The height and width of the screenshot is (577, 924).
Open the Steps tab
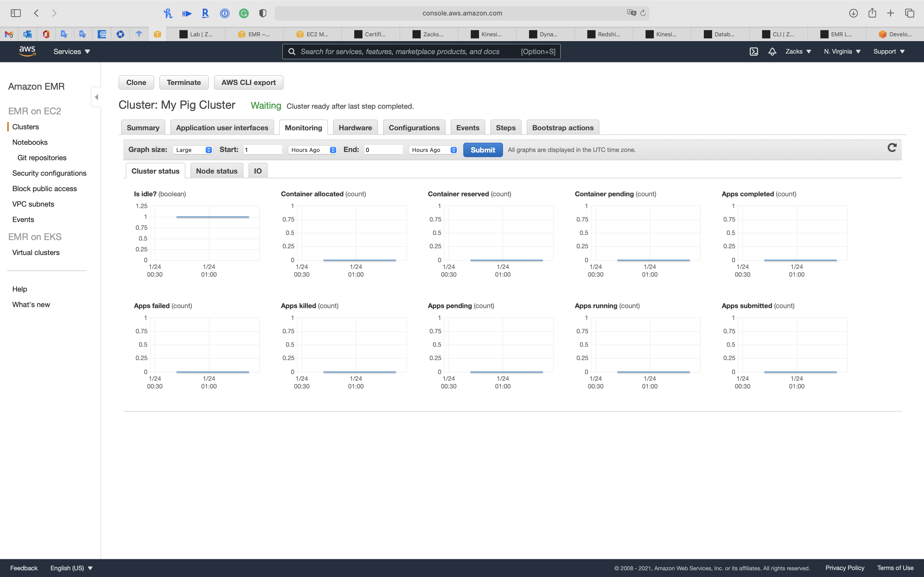(506, 128)
